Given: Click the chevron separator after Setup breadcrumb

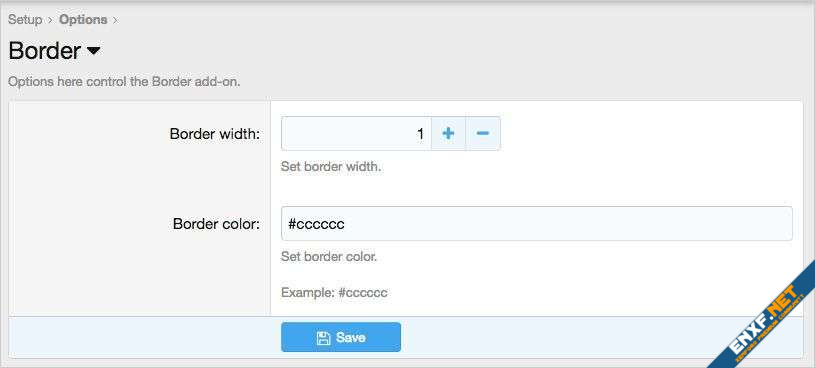Looking at the screenshot, I should (x=50, y=20).
